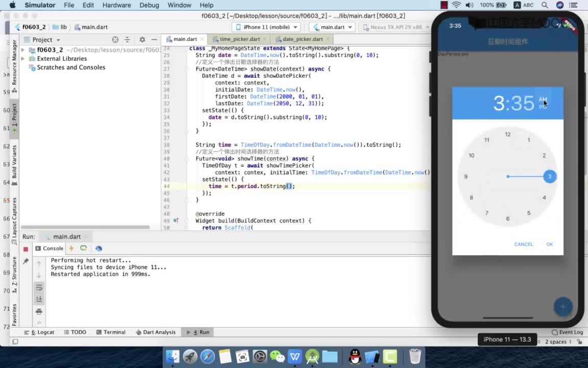Click the print console output icon
Image resolution: width=588 pixels, height=368 pixels.
coord(39,311)
